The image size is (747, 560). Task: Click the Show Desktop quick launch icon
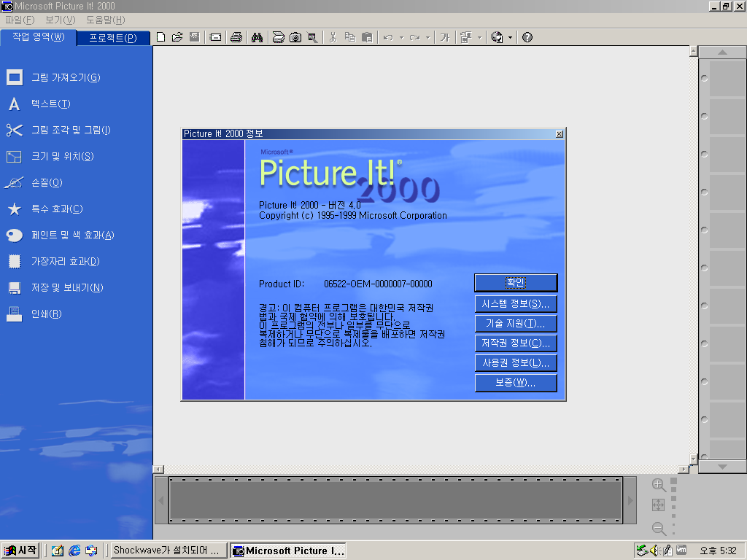pos(58,551)
